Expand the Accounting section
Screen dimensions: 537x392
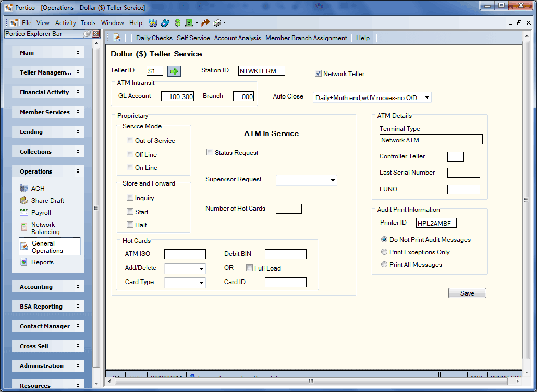[x=48, y=287]
